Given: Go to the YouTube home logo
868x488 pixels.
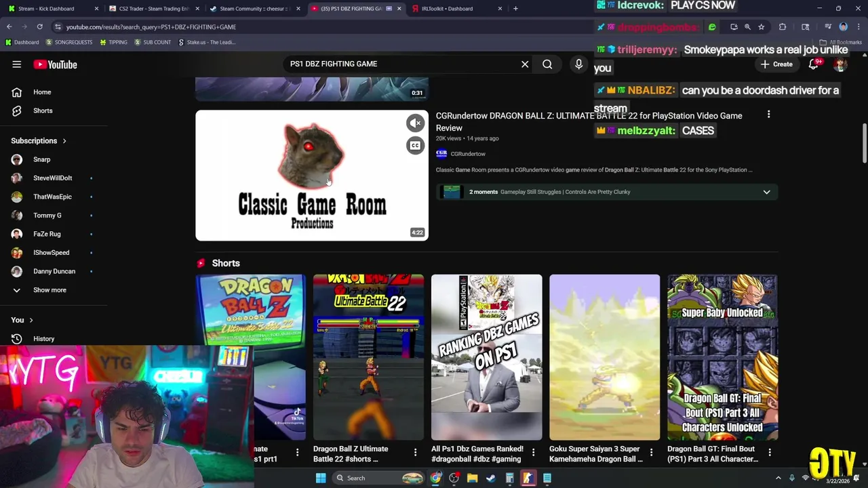Looking at the screenshot, I should [x=55, y=64].
